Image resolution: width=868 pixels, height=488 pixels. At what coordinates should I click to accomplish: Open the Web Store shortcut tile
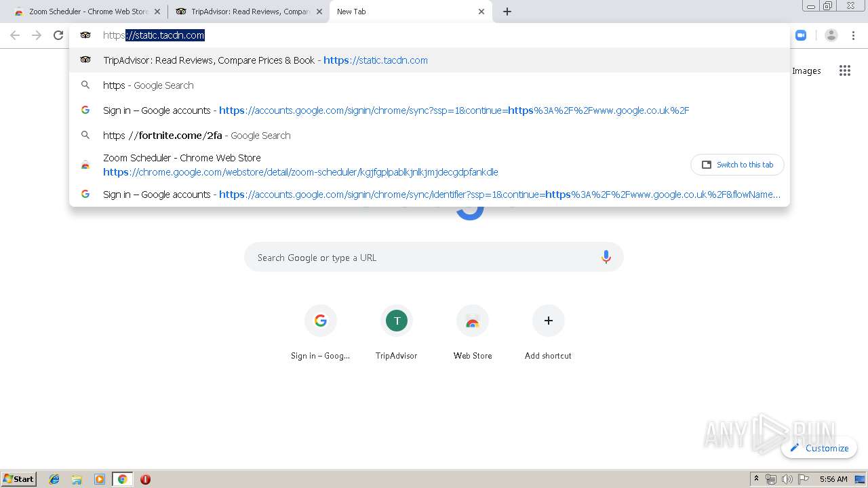coord(473,333)
